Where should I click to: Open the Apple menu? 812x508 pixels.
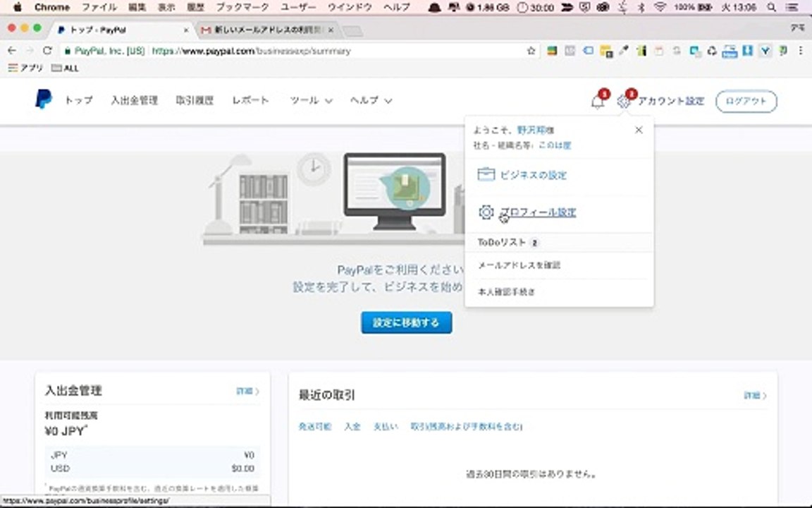[17, 7]
